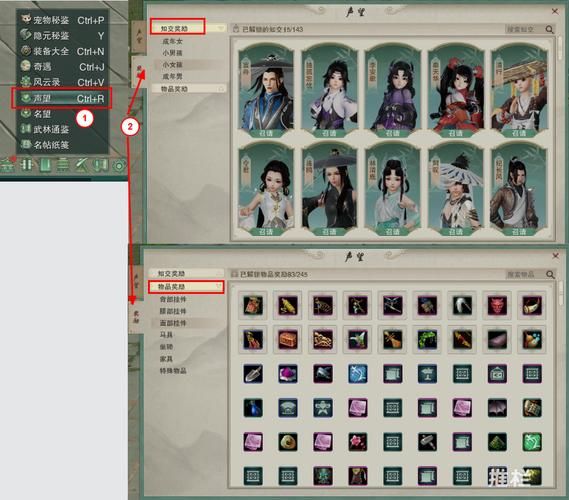Click the bat wing item icon

[497, 408]
